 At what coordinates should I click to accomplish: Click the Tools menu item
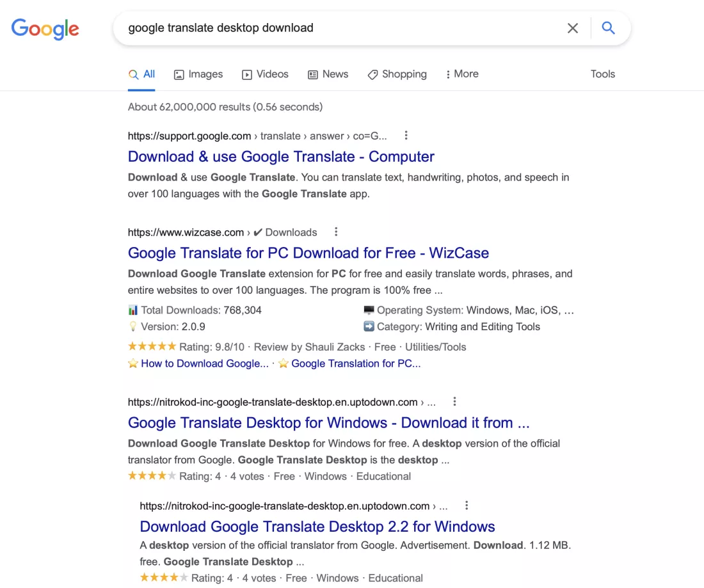(x=602, y=74)
